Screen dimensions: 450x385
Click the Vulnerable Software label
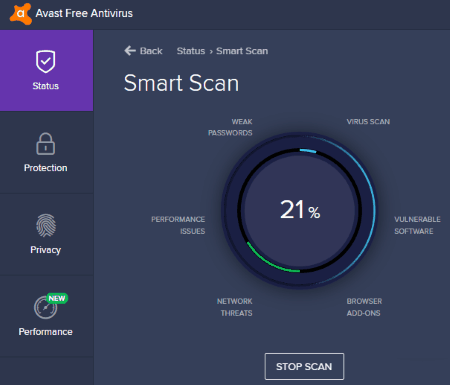417,225
